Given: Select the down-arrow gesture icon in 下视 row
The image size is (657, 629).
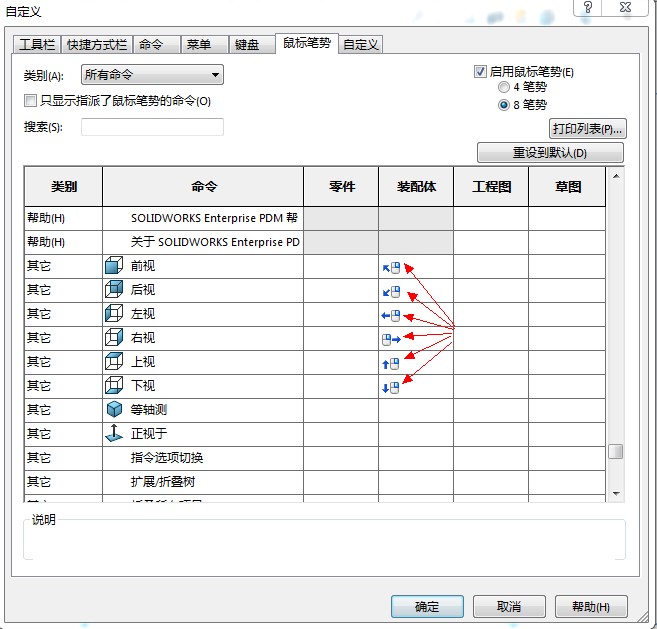Looking at the screenshot, I should point(391,388).
